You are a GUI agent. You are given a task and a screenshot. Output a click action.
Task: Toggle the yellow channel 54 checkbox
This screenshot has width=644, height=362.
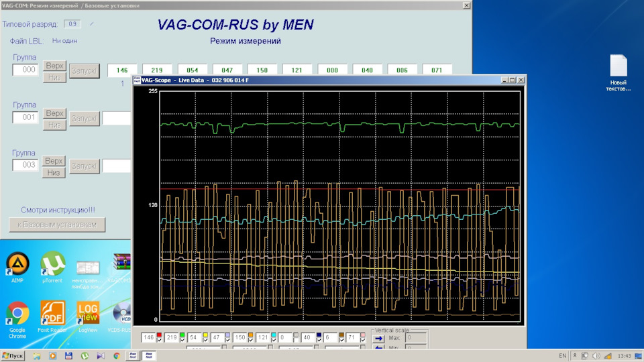(205, 341)
